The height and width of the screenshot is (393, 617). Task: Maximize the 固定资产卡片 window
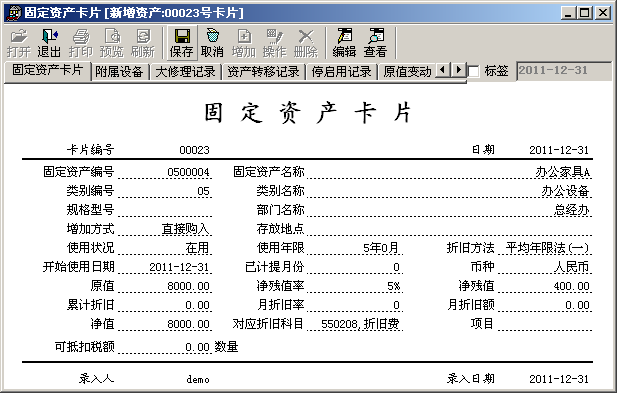coord(585,13)
